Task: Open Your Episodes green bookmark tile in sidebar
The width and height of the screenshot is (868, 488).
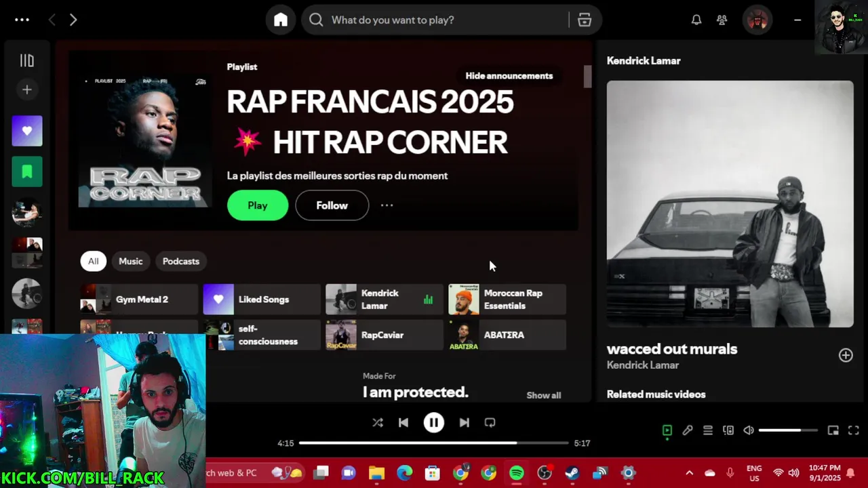Action: (x=27, y=171)
